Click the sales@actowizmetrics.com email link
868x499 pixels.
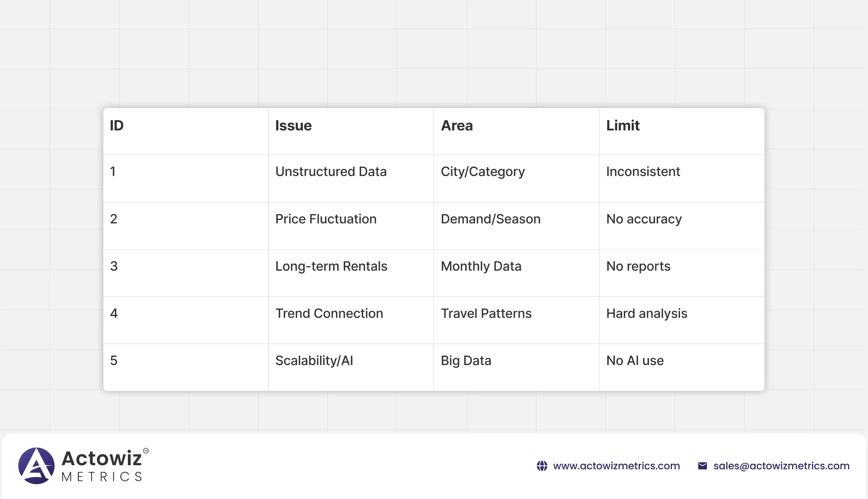[781, 466]
